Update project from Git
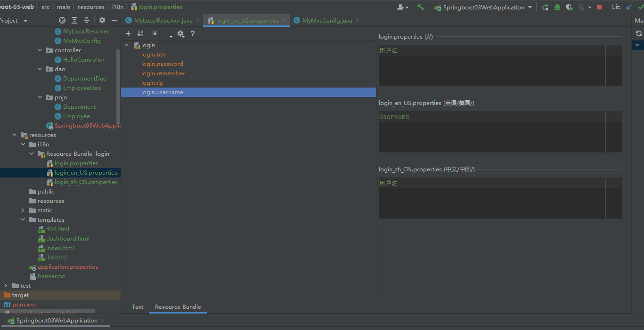The image size is (644, 330). [x=628, y=7]
